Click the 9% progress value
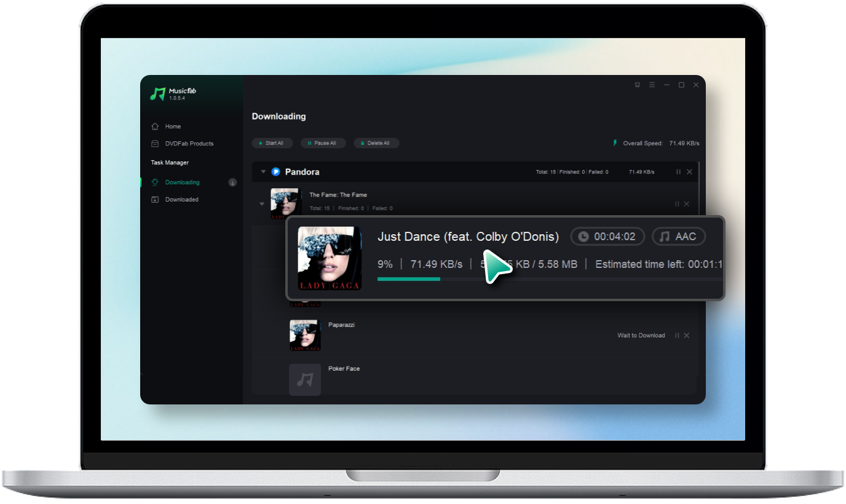The image size is (846, 504). pyautogui.click(x=385, y=264)
